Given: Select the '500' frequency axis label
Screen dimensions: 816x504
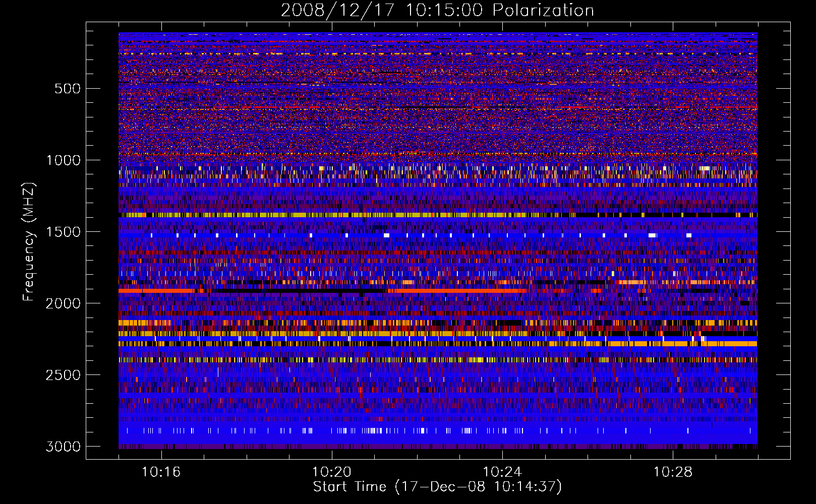Looking at the screenshot, I should tap(68, 89).
